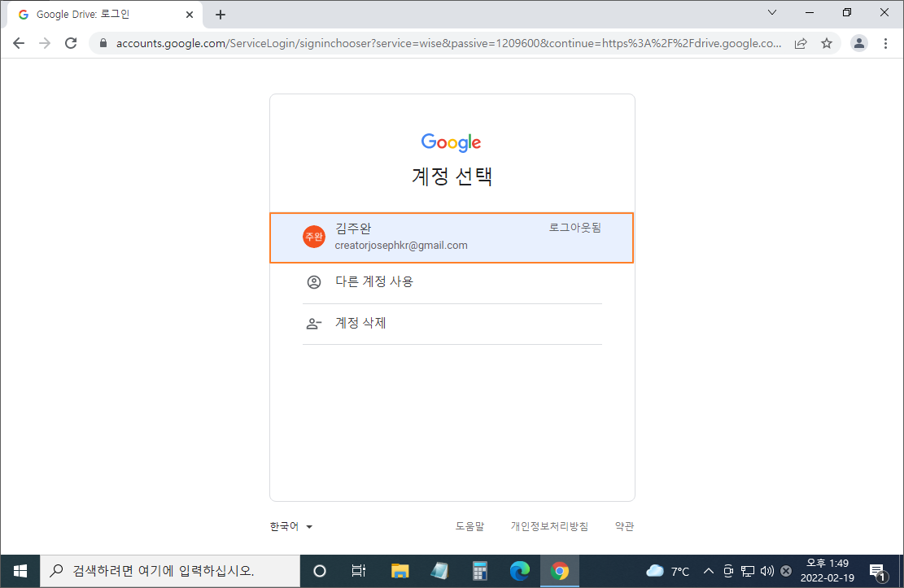904x588 pixels.
Task: Select 계정 삭제 option
Action: coord(452,324)
